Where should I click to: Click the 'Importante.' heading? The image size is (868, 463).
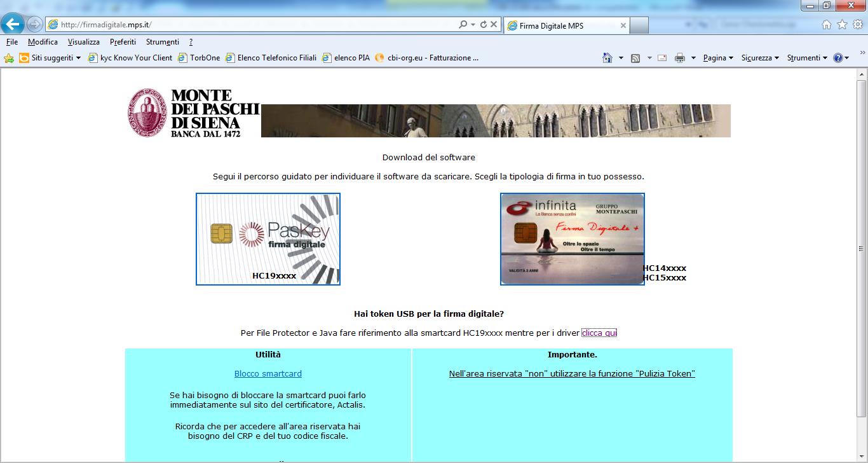[x=573, y=354]
